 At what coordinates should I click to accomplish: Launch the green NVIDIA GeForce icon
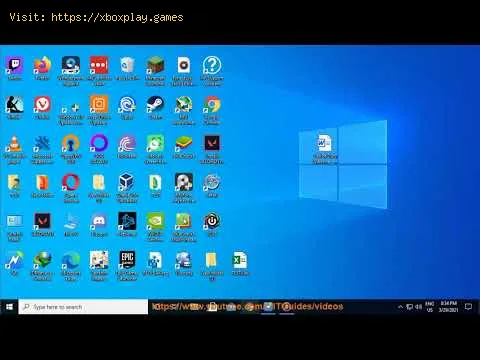(x=155, y=222)
